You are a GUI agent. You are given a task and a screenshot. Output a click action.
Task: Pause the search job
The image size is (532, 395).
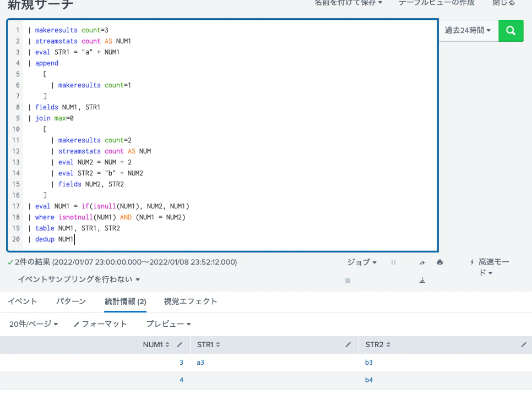[393, 262]
